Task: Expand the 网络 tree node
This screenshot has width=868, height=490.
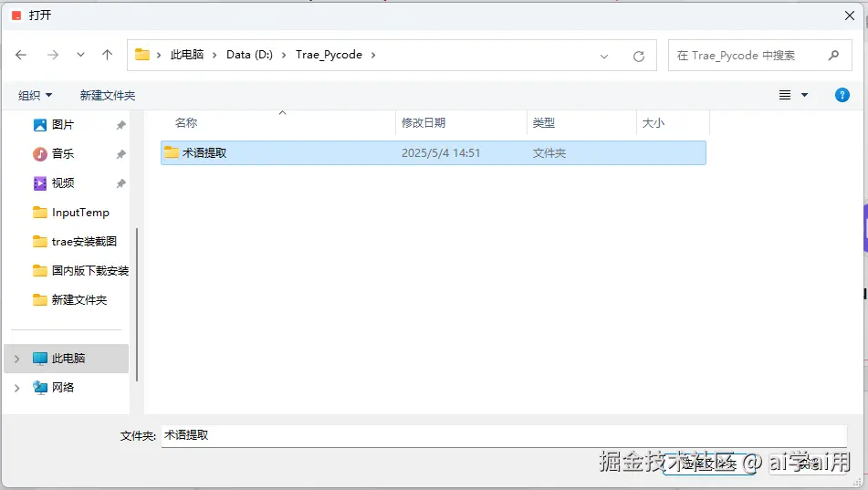Action: 17,388
